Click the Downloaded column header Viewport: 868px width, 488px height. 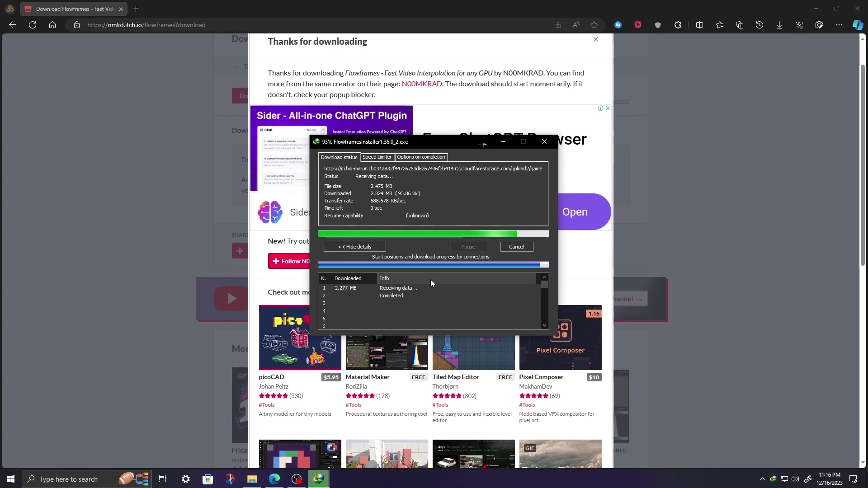point(354,278)
